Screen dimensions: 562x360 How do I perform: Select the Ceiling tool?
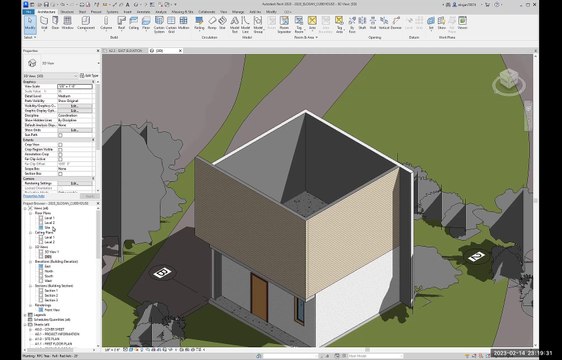(x=134, y=23)
